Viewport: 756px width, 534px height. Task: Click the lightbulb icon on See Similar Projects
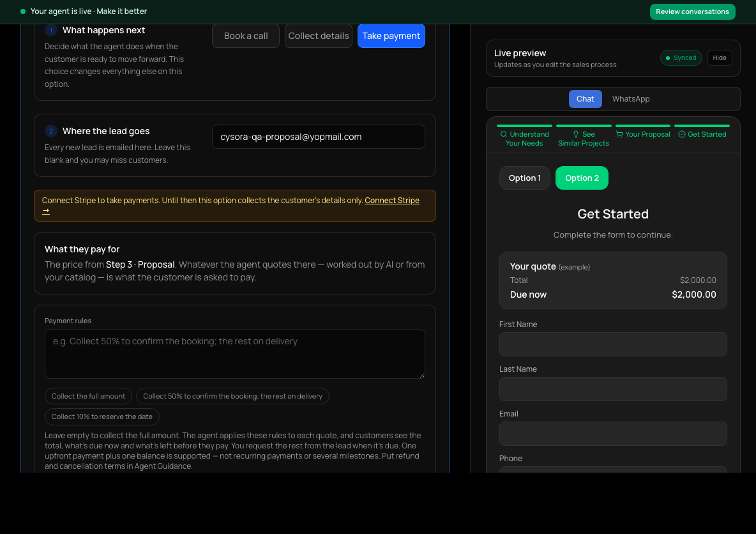pos(576,134)
